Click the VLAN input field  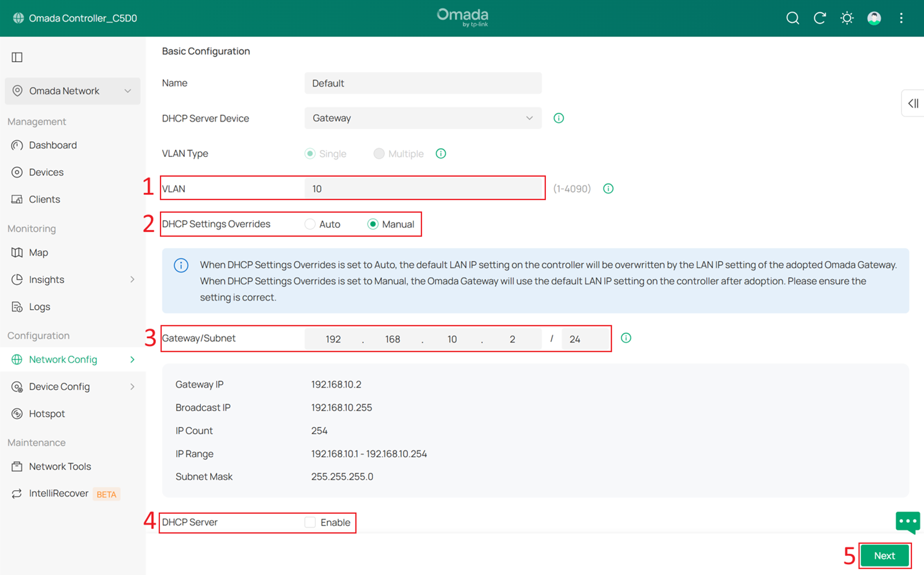[423, 188]
